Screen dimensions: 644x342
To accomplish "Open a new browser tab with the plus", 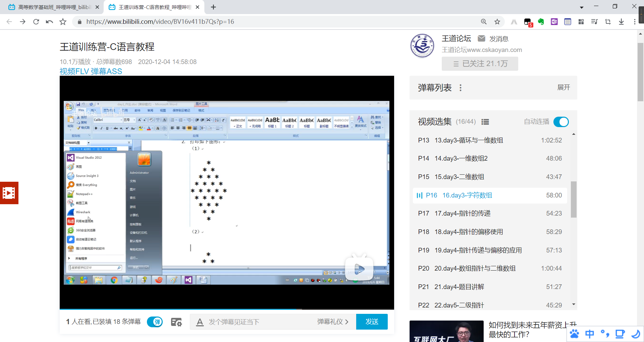I will 213,7.
